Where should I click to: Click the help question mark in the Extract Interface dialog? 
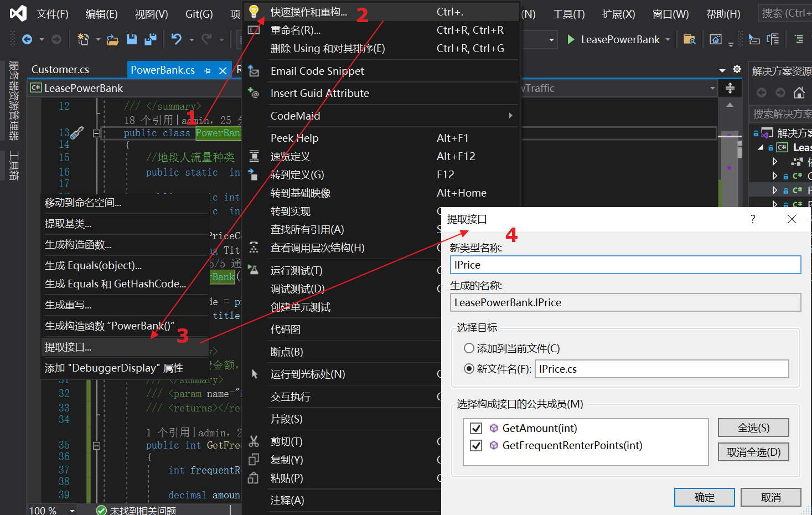[753, 219]
